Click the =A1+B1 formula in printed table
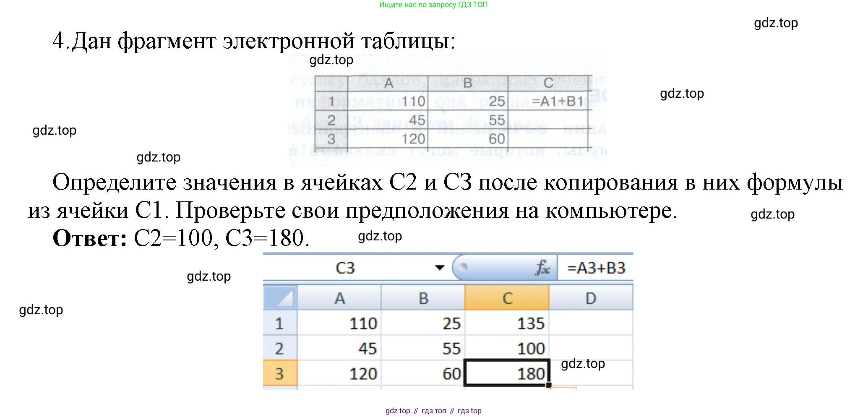This screenshot has width=868, height=417. tap(558, 101)
